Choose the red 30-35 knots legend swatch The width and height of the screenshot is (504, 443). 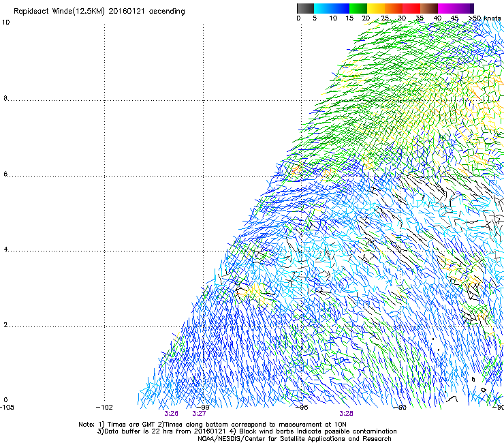(411, 8)
